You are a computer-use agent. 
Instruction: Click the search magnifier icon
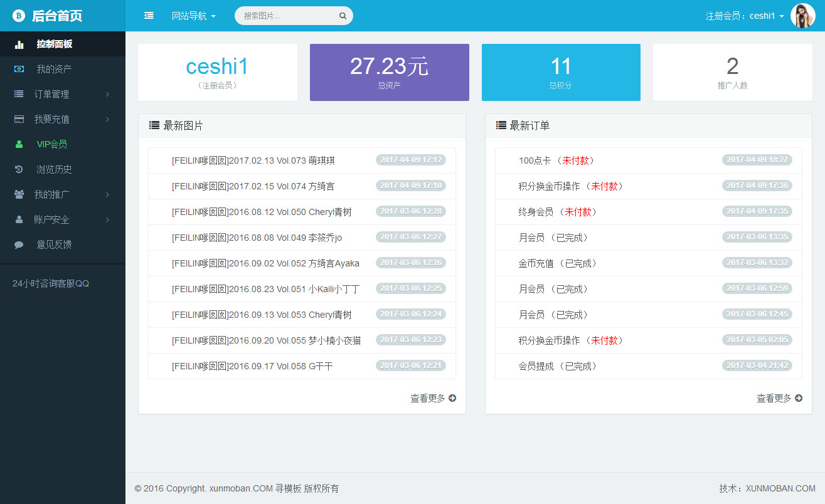[x=343, y=16]
